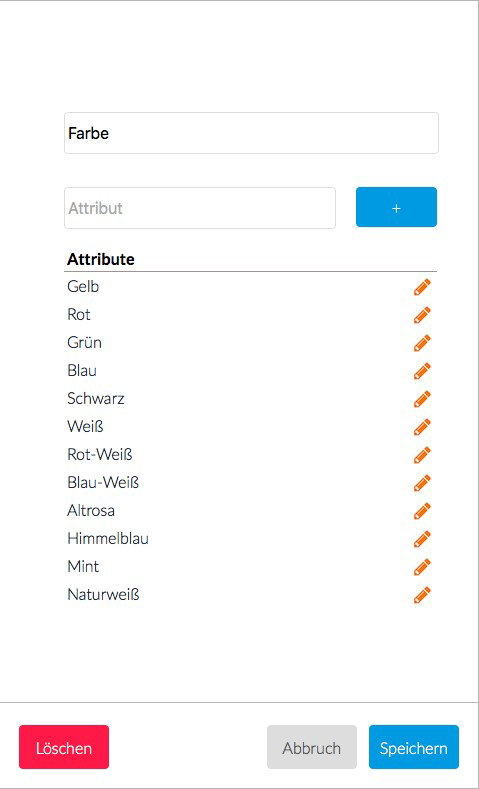
Task: Edit the Blau-Weiß attribute
Action: (422, 483)
